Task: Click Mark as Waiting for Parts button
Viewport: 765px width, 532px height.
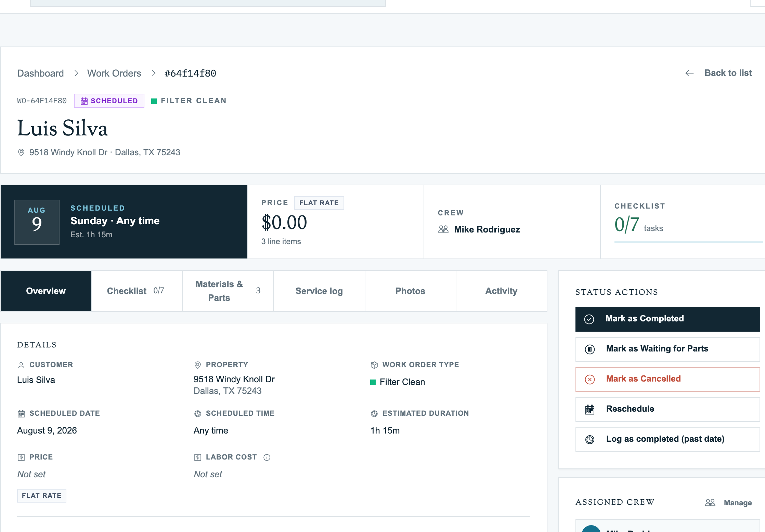Action: point(667,349)
